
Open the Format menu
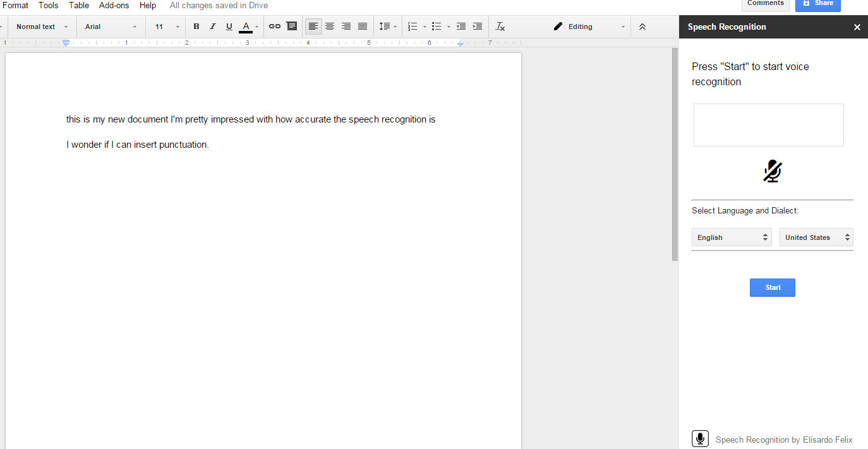click(15, 5)
